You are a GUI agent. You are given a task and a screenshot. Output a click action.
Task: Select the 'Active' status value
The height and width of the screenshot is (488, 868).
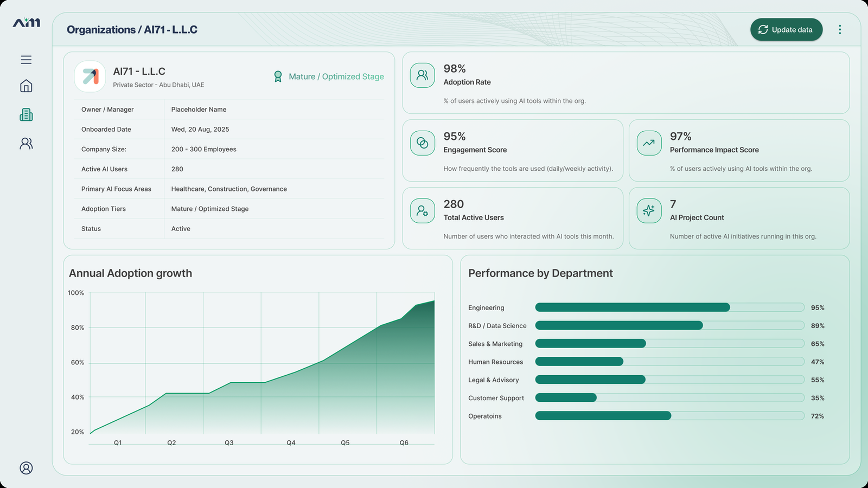coord(181,229)
